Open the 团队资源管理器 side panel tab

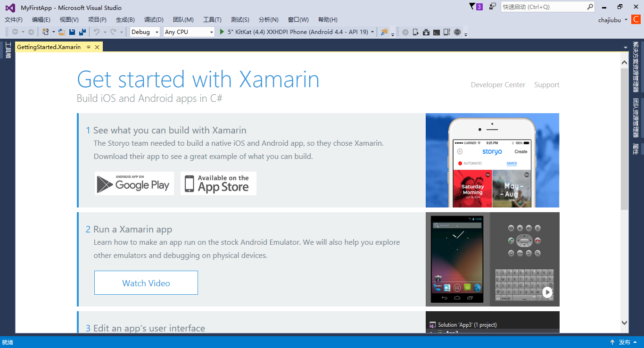tap(636, 118)
